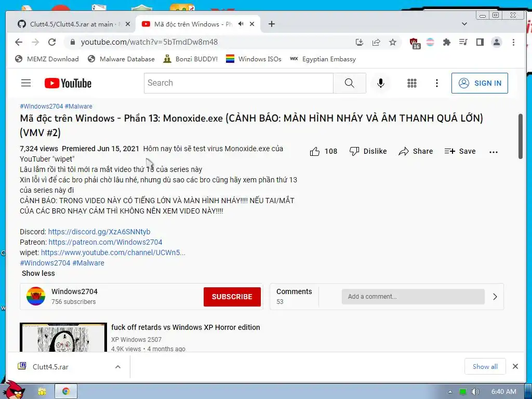Click the YouTube URL address bar
This screenshot has height=399, width=532.
pos(210,42)
